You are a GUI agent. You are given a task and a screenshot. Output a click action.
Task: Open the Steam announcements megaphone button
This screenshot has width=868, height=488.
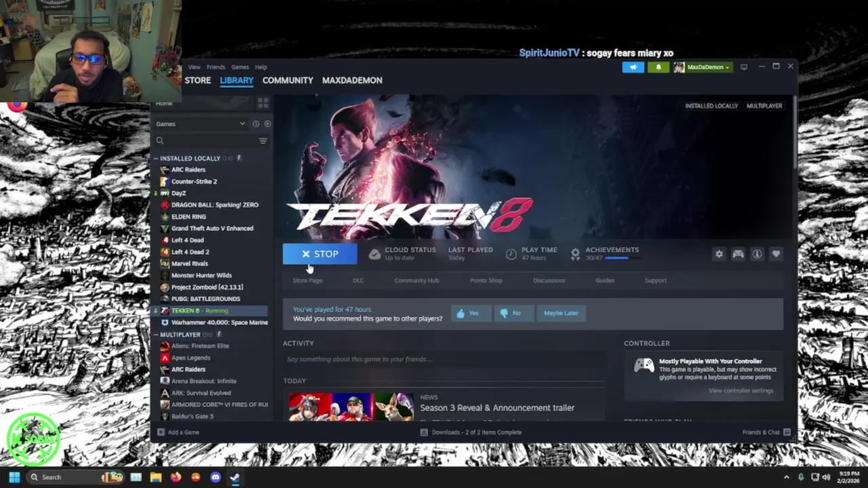[633, 67]
